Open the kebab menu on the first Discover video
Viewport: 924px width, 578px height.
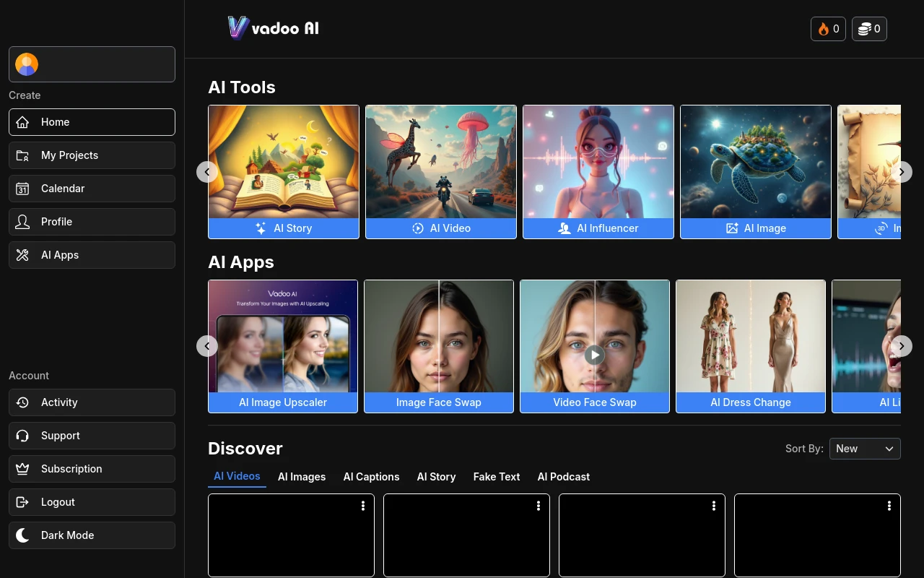[363, 506]
